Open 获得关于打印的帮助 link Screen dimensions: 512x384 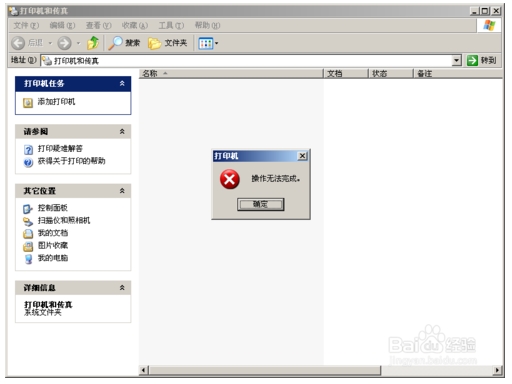pos(71,161)
